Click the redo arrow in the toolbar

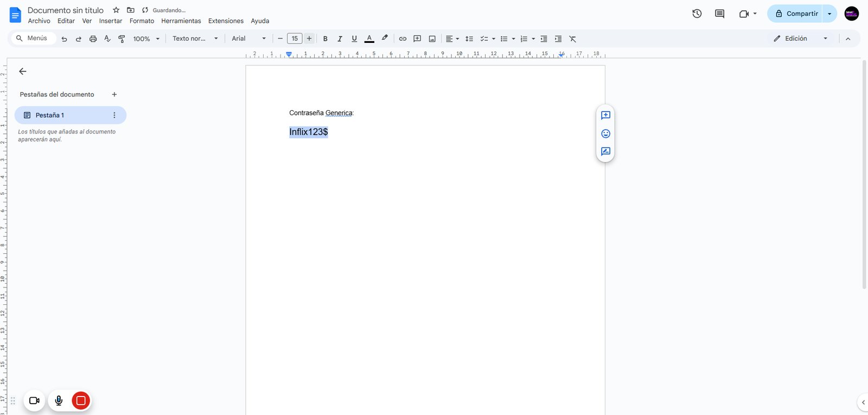tap(79, 39)
